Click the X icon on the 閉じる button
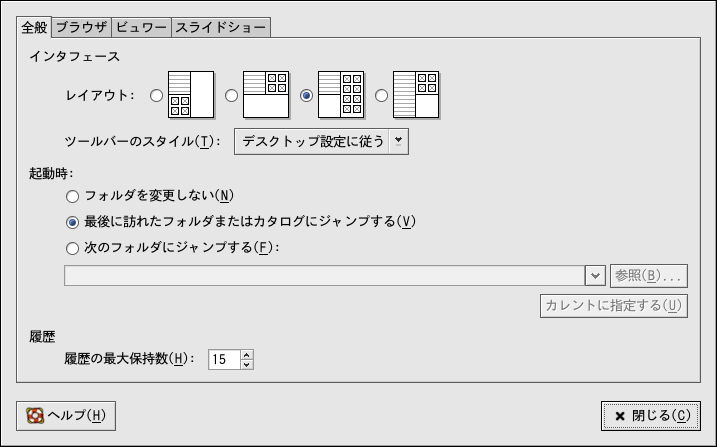The width and height of the screenshot is (717, 447). [x=620, y=416]
